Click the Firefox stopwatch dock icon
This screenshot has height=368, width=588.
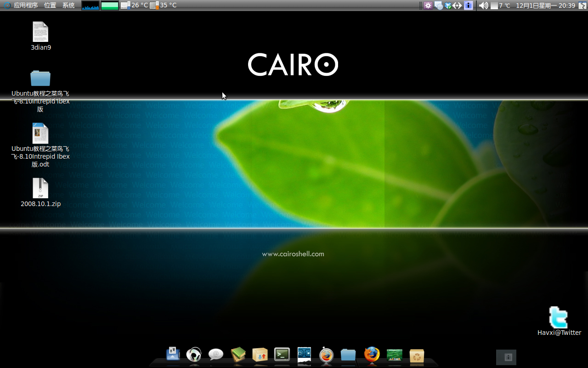(x=327, y=354)
